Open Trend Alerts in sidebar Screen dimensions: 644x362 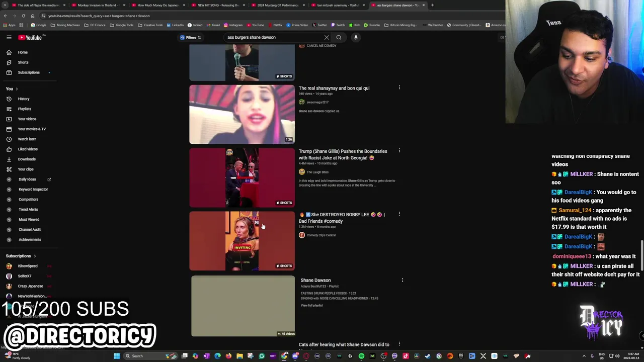click(x=28, y=210)
